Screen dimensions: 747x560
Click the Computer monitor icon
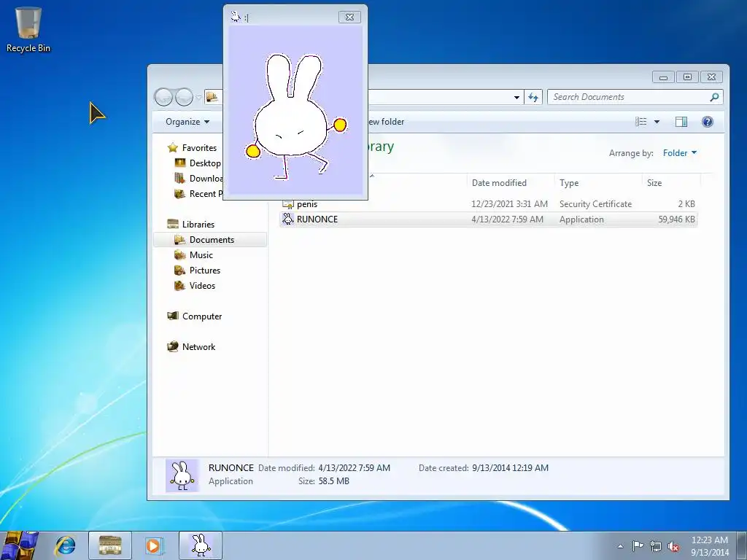172,316
